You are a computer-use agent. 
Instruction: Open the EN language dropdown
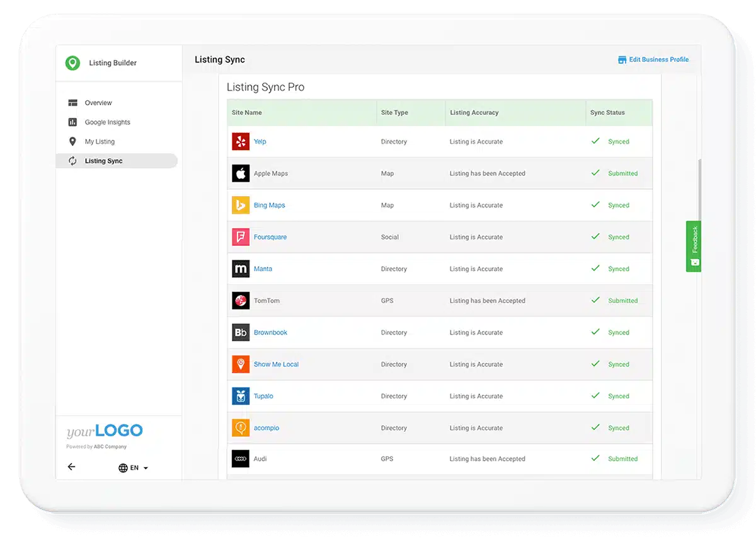[x=134, y=468]
